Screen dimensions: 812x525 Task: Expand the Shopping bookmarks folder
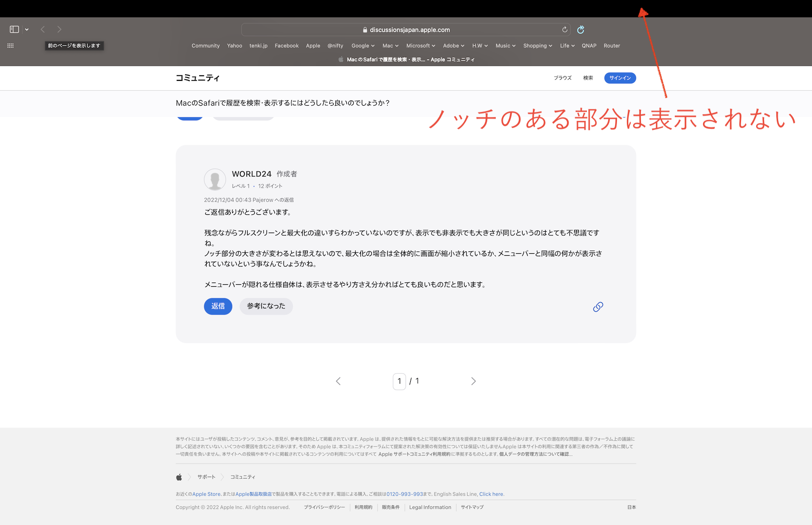[538, 46]
